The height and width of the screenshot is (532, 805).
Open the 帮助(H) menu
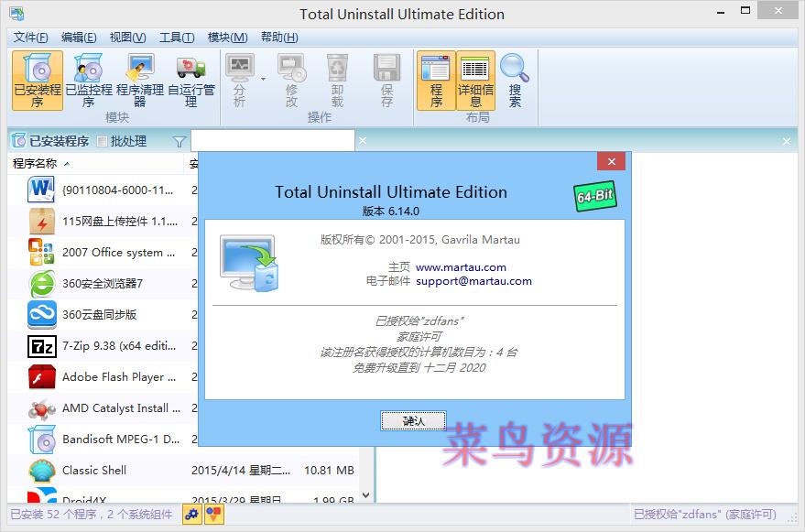(279, 38)
